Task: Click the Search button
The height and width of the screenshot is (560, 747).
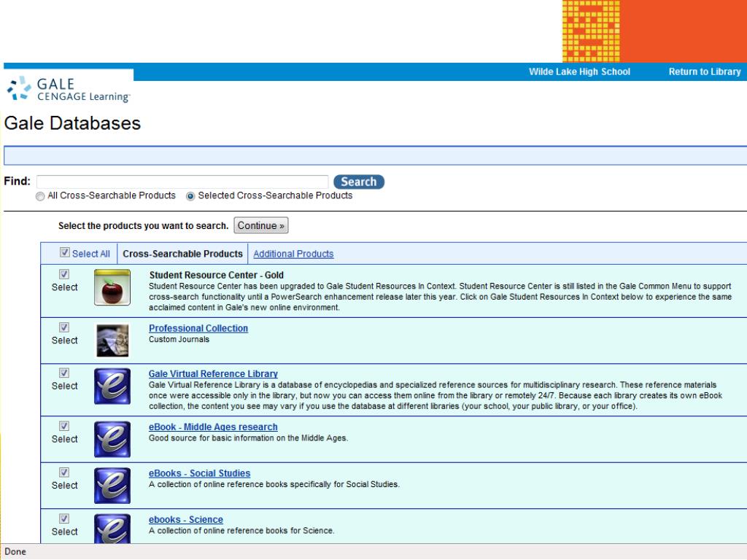Action: point(359,182)
